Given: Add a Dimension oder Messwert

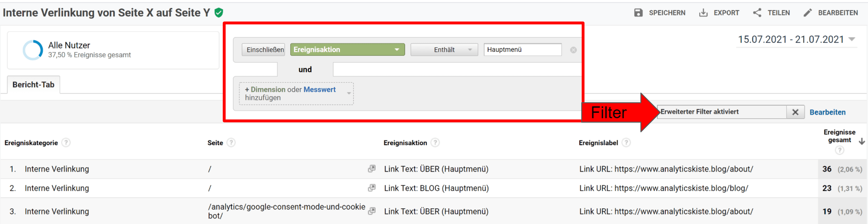Looking at the screenshot, I should tap(296, 94).
